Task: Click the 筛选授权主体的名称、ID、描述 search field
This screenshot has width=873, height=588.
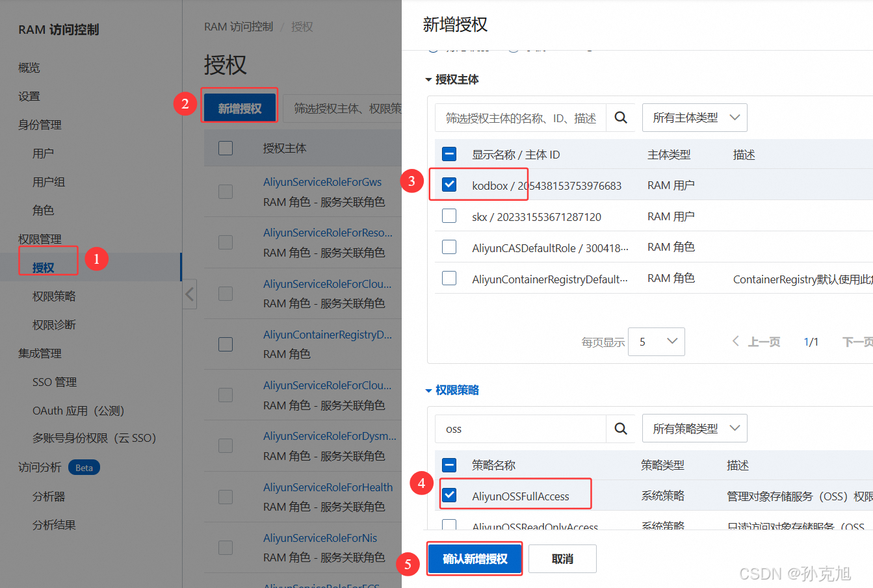Action: [521, 118]
